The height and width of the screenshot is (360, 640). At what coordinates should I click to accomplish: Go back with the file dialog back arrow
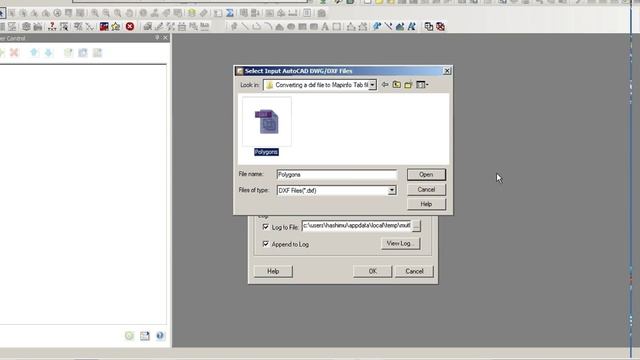coord(385,84)
